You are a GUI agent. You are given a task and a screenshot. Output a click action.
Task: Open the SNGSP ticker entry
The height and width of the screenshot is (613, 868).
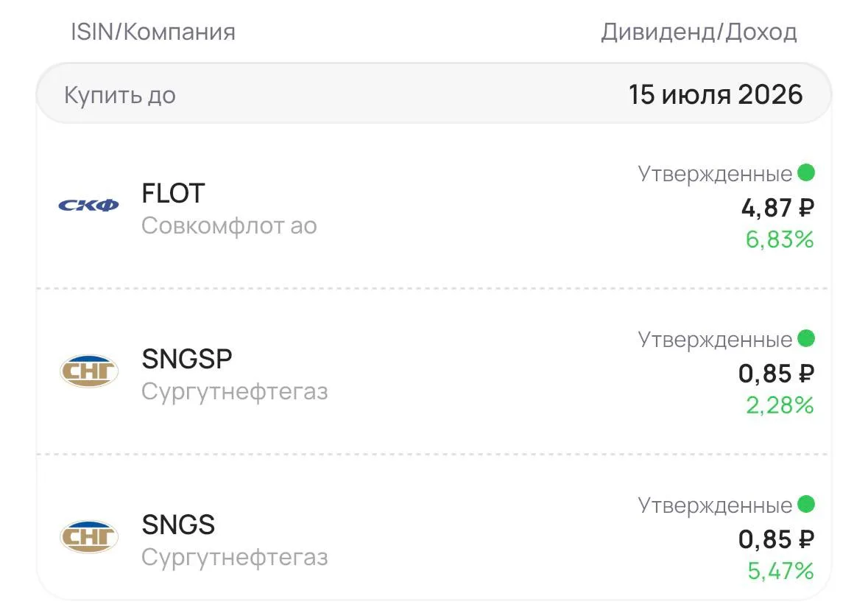tap(187, 359)
